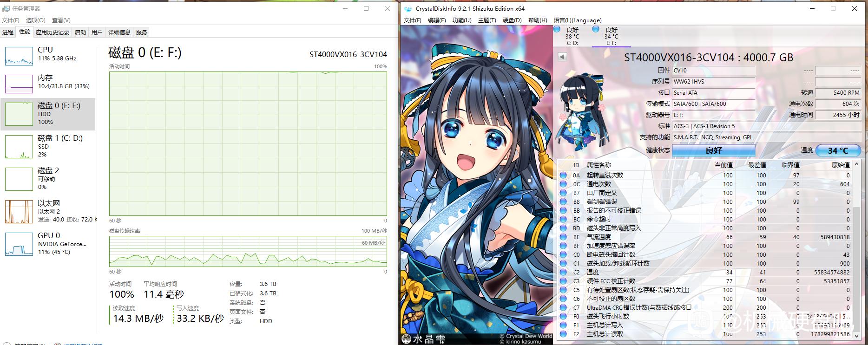Click status icon for 0A 起转重试次数

point(563,175)
